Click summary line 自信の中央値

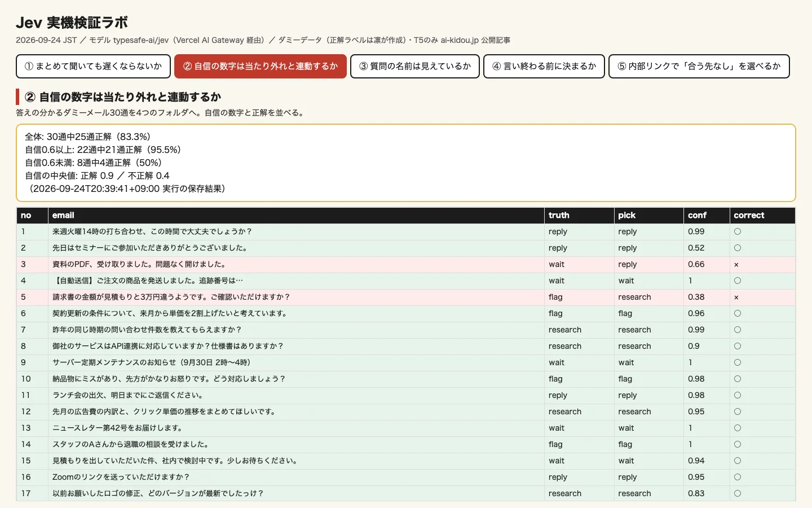click(x=97, y=176)
